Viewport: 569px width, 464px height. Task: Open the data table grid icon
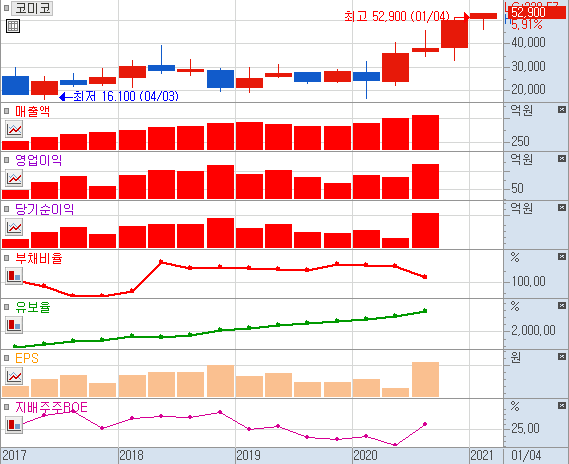click(13, 26)
